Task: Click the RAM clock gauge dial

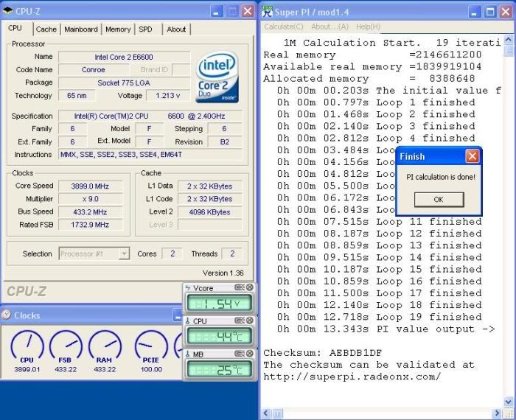Action: pyautogui.click(x=105, y=345)
